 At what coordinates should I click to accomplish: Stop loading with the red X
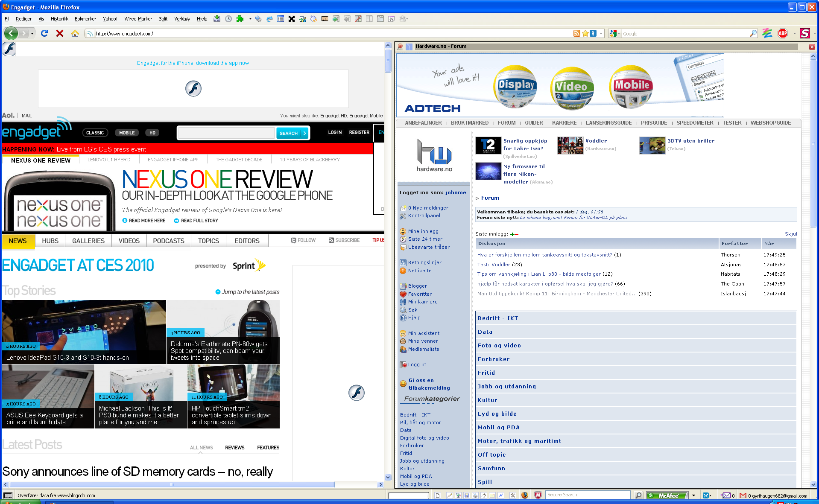[x=60, y=33]
